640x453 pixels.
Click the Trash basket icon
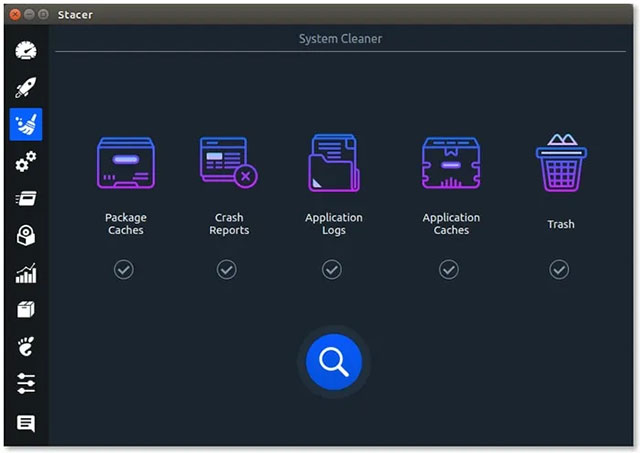(561, 162)
